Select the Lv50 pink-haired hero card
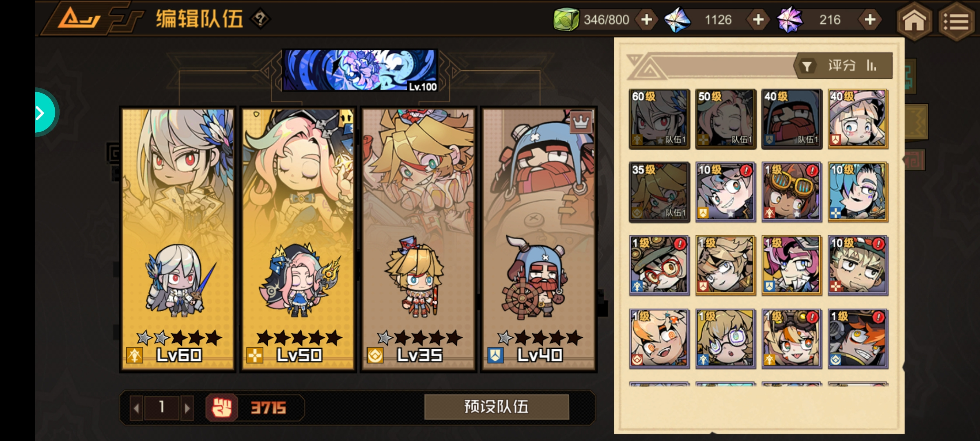Viewport: 980px width, 441px height. (x=298, y=239)
